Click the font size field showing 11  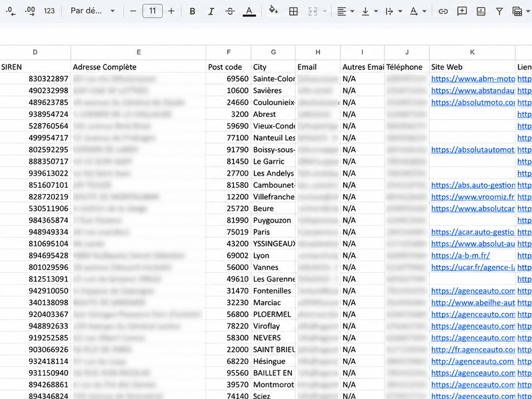pos(152,11)
